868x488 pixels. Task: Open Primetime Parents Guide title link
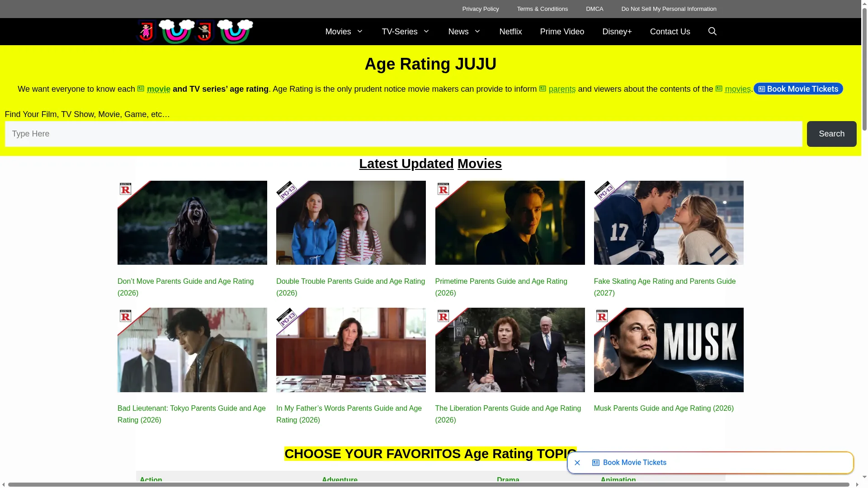tap(501, 287)
